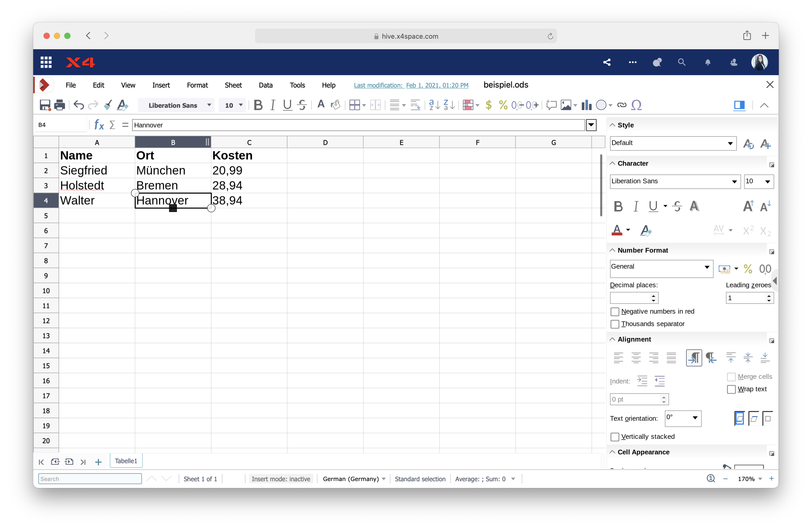The width and height of the screenshot is (812, 529).
Task: Collapse the Alignment section
Action: (x=613, y=339)
